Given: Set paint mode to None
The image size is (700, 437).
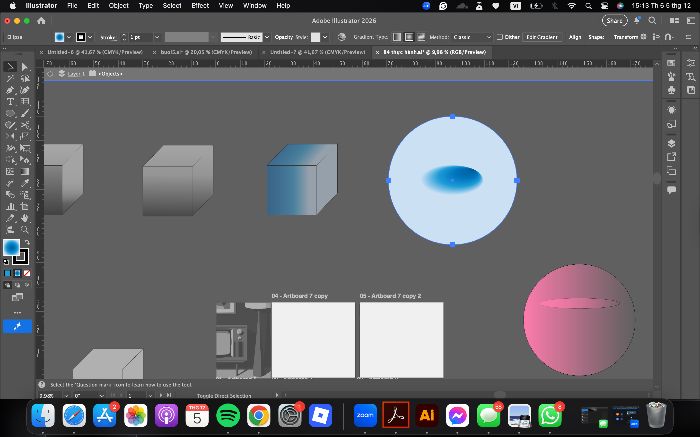Looking at the screenshot, I should (x=27, y=273).
